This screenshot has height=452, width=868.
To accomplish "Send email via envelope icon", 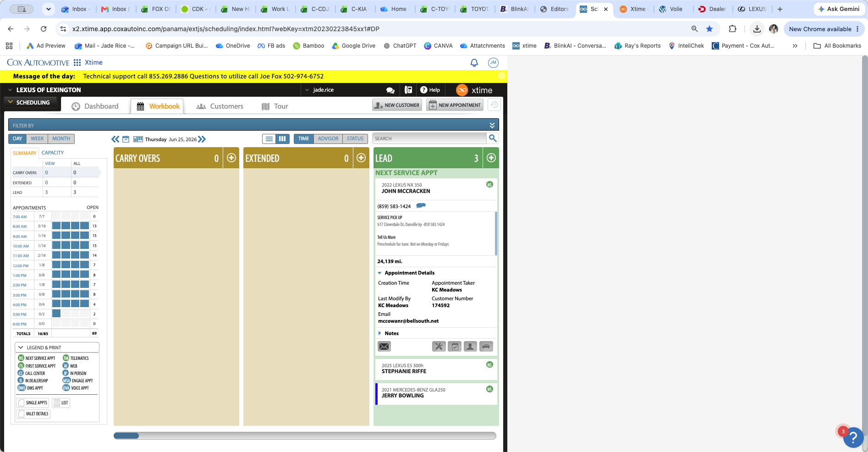I will click(384, 347).
